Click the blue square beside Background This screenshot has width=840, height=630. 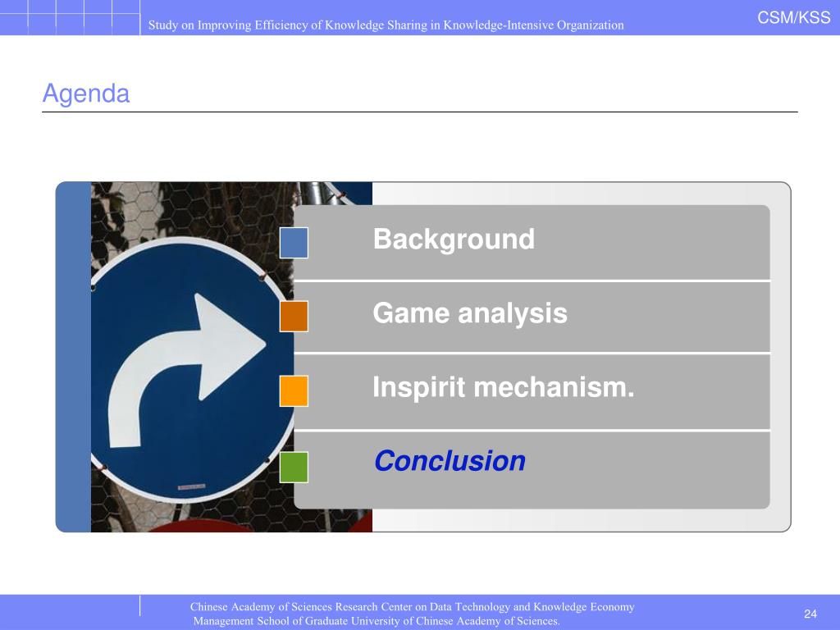click(x=294, y=243)
